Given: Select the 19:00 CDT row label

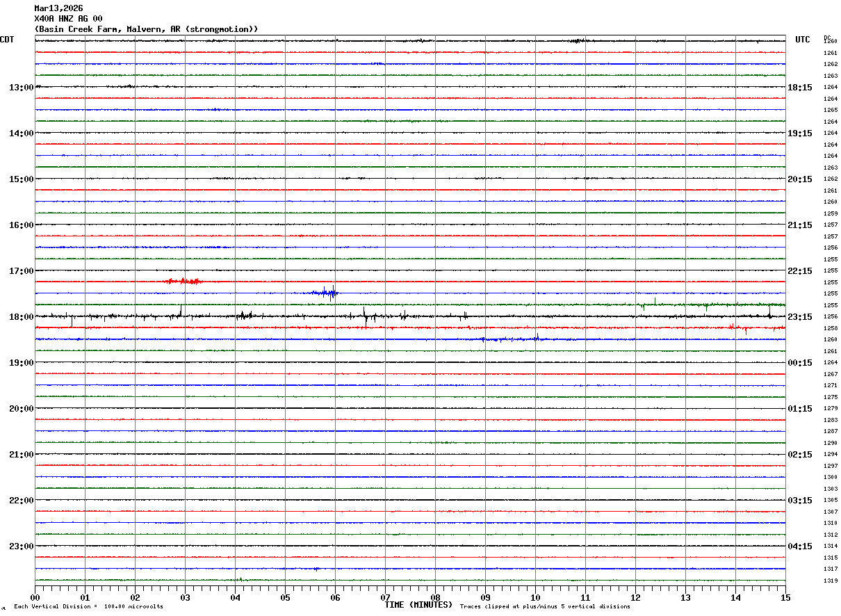Looking at the screenshot, I should [x=22, y=363].
